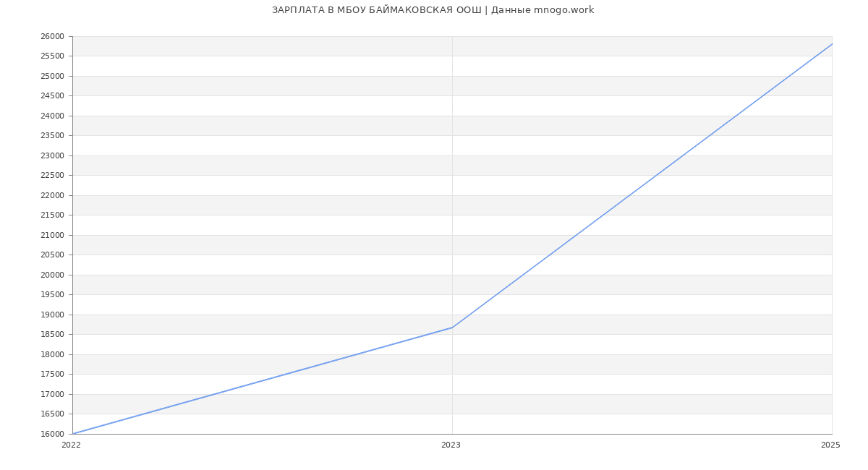Click the 2022 x-axis label
The width and height of the screenshot is (868, 470).
[x=71, y=445]
